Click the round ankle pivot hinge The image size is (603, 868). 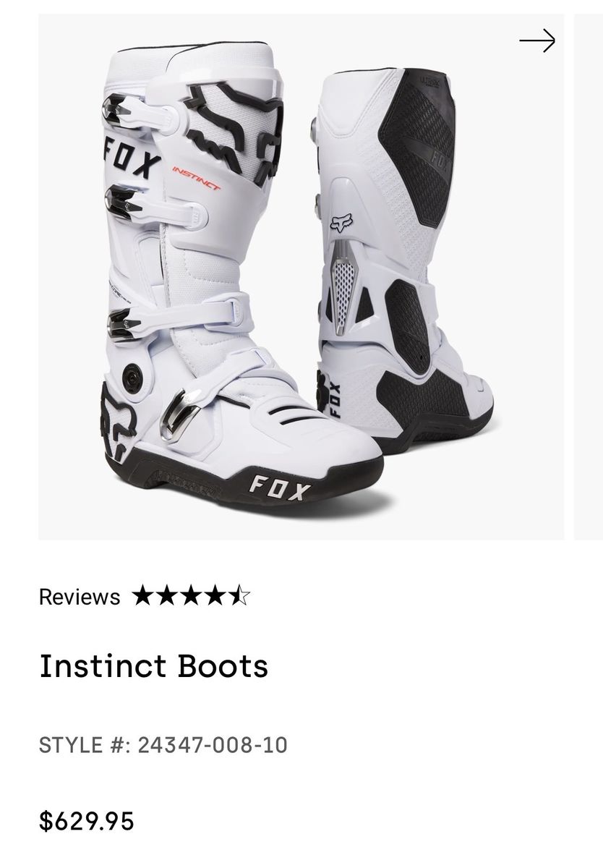click(132, 375)
